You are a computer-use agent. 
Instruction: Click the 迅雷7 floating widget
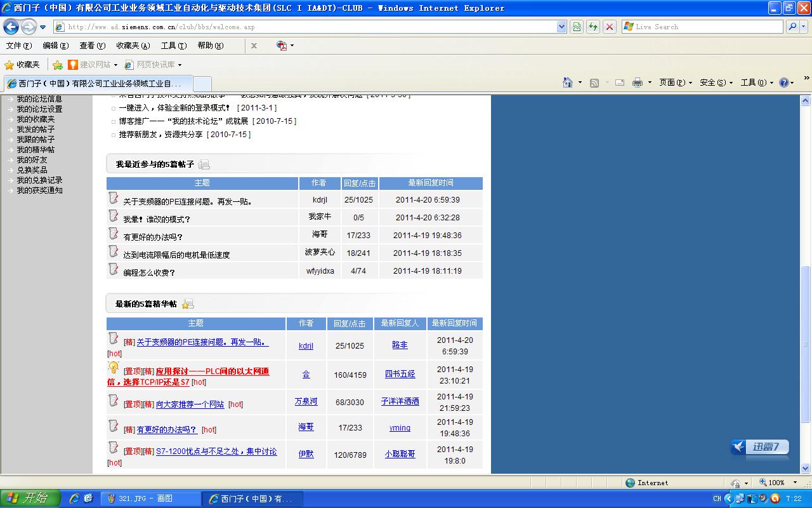759,447
